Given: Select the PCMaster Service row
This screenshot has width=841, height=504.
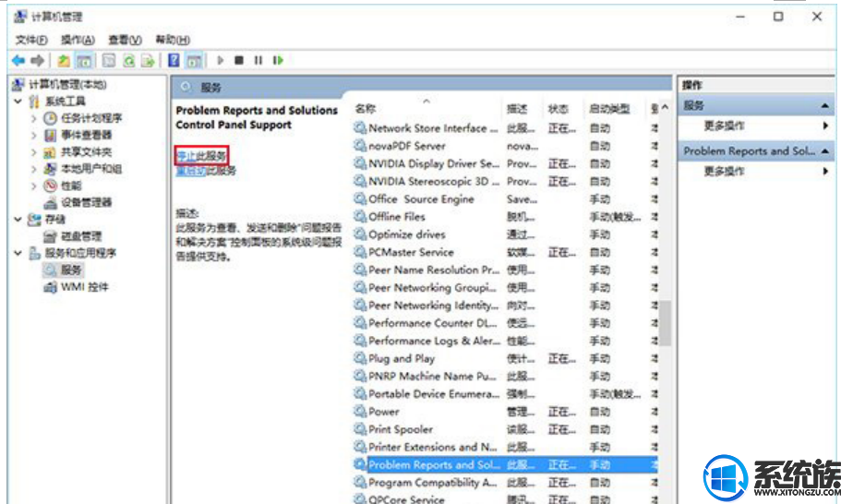Looking at the screenshot, I should 505,252.
